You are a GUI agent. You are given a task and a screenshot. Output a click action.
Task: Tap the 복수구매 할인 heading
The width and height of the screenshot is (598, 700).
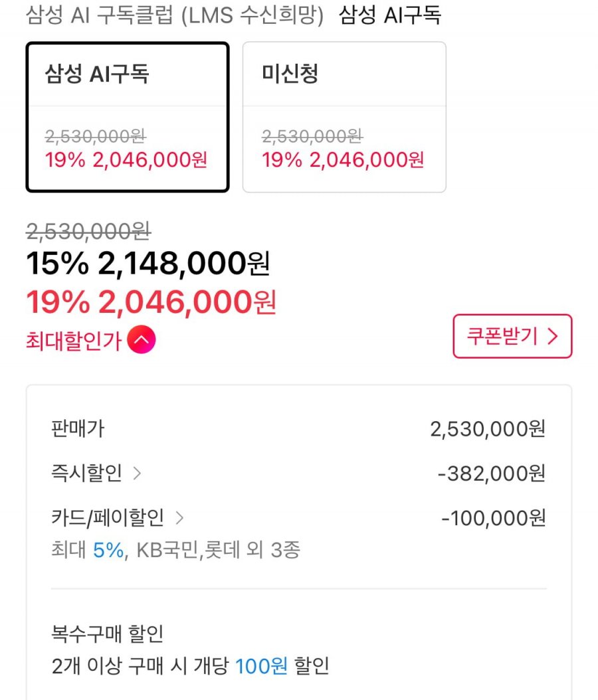(108, 634)
